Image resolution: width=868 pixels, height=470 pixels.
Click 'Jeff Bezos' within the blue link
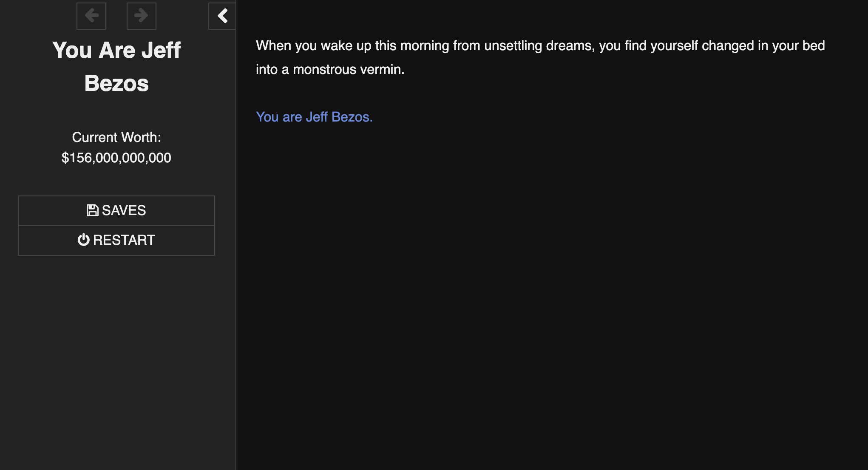click(x=339, y=117)
